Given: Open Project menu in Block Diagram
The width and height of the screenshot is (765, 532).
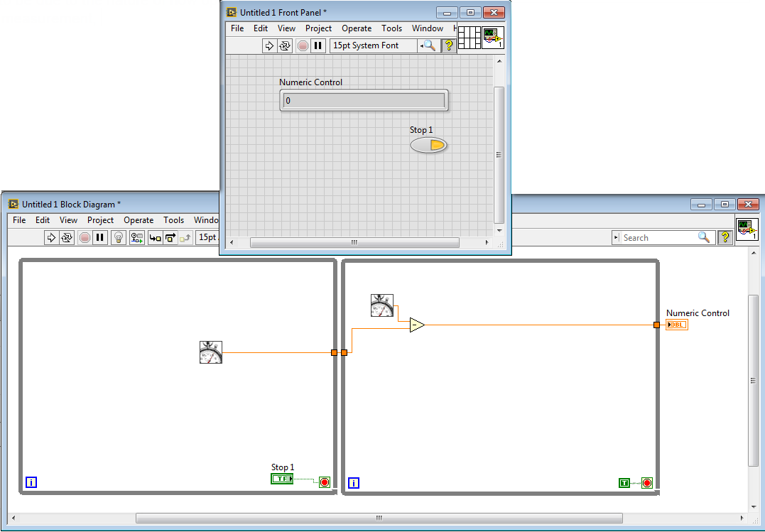Looking at the screenshot, I should 100,220.
